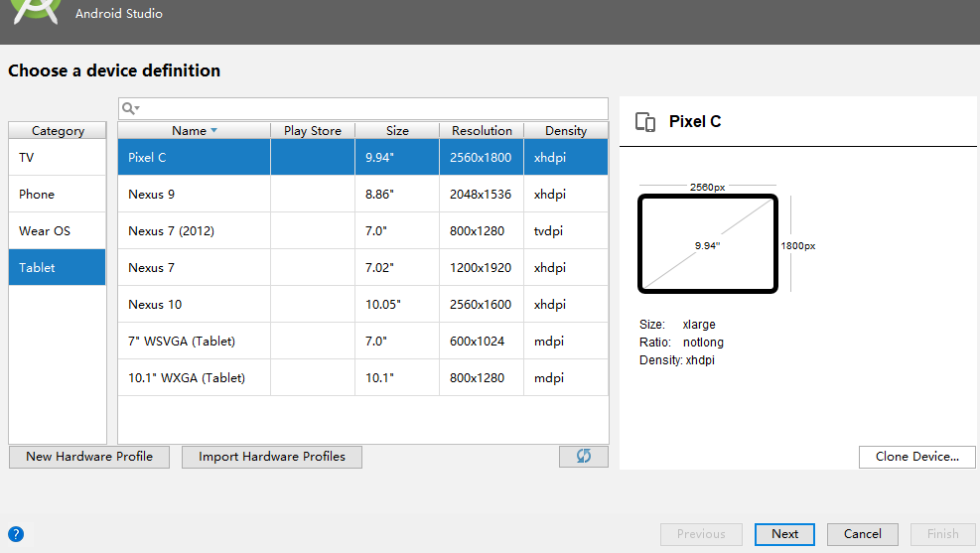Screen dimensions: 980x553
Task: Click the Android Studio logo icon
Action: pos(37,11)
